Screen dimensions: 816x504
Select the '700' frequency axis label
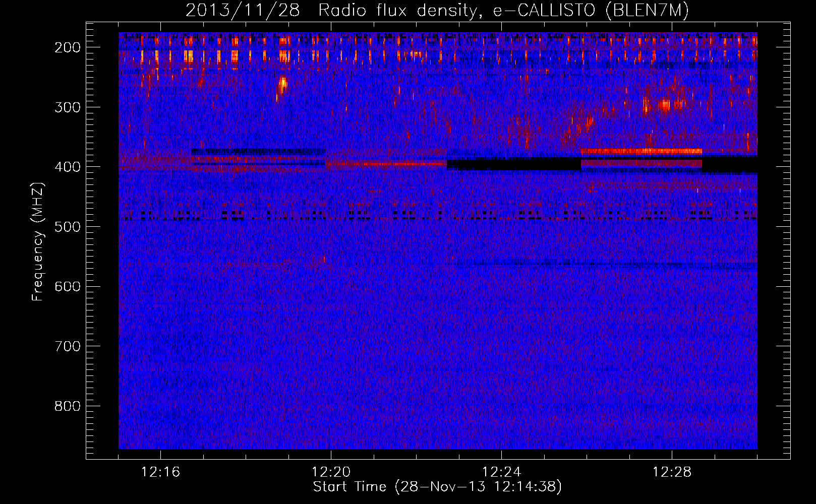(67, 346)
